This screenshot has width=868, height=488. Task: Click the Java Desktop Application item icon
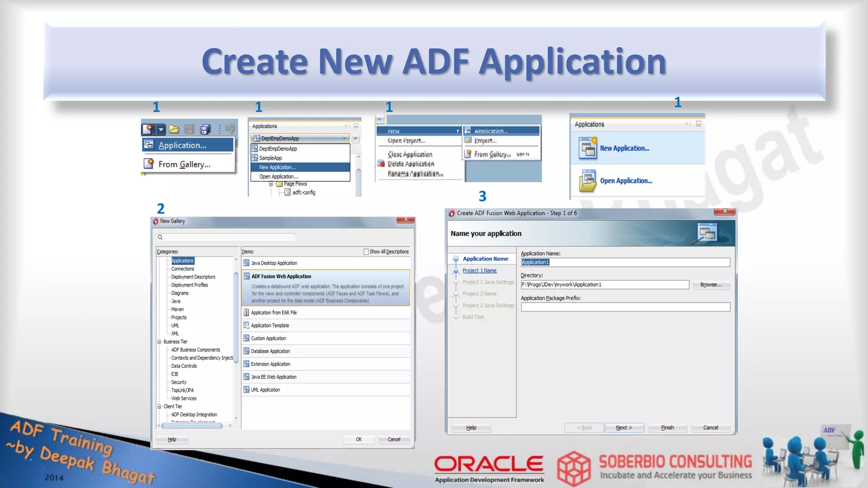(x=246, y=263)
